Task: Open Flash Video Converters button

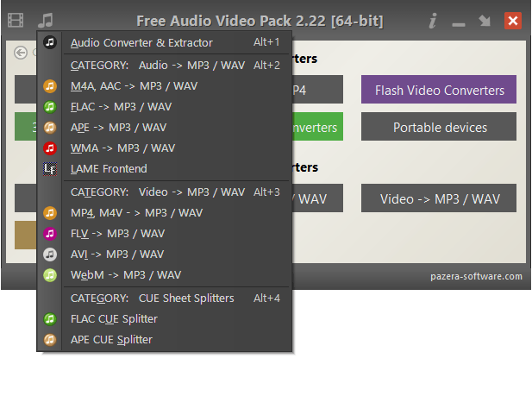Action: click(x=439, y=90)
